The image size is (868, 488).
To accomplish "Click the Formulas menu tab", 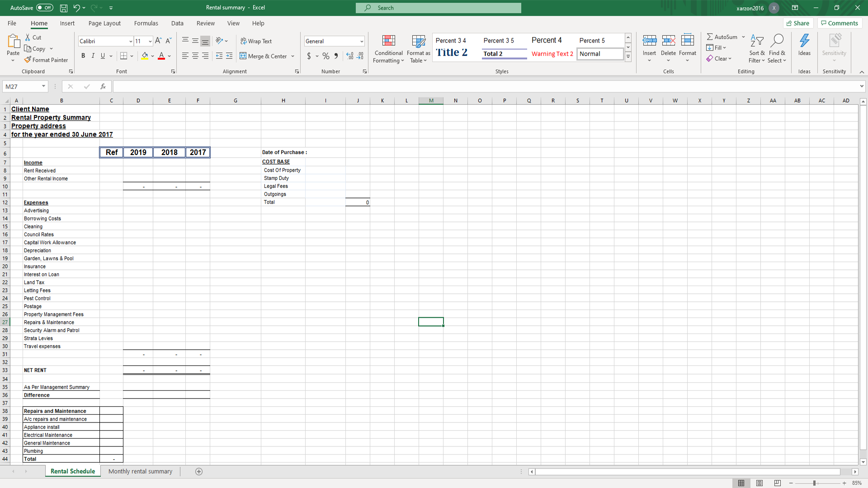I will pos(146,23).
